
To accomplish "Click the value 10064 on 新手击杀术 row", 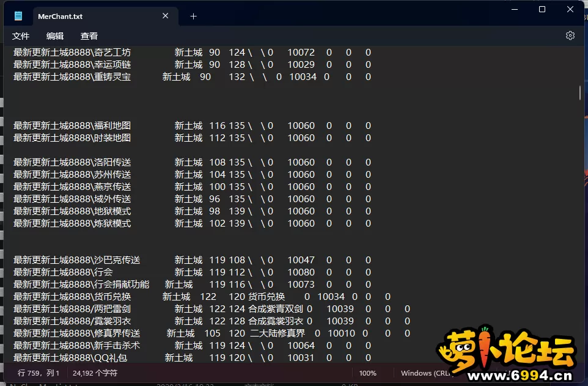I will click(301, 346).
